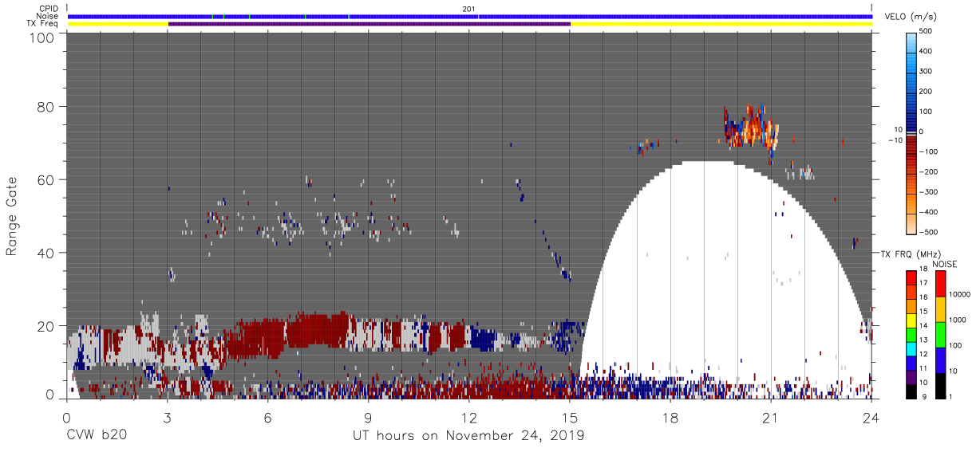This screenshot has height=452, width=980.
Task: Click the Range Gate axis title
Action: click(x=12, y=216)
